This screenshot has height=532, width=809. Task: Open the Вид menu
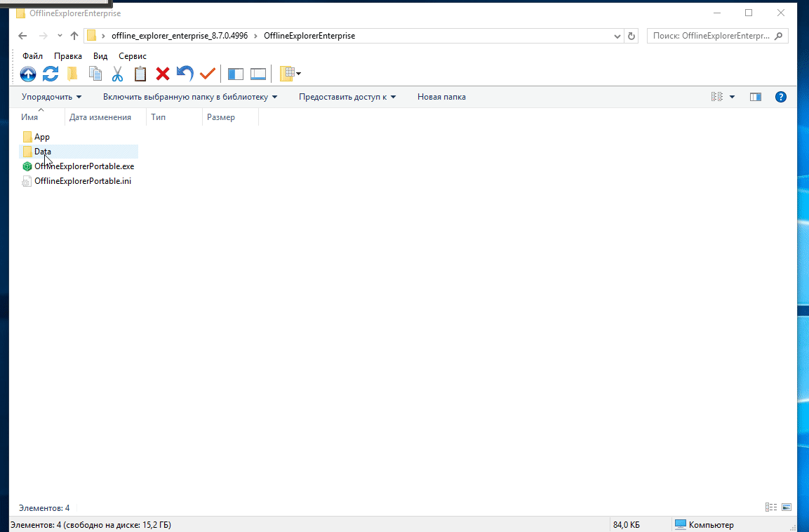point(100,55)
